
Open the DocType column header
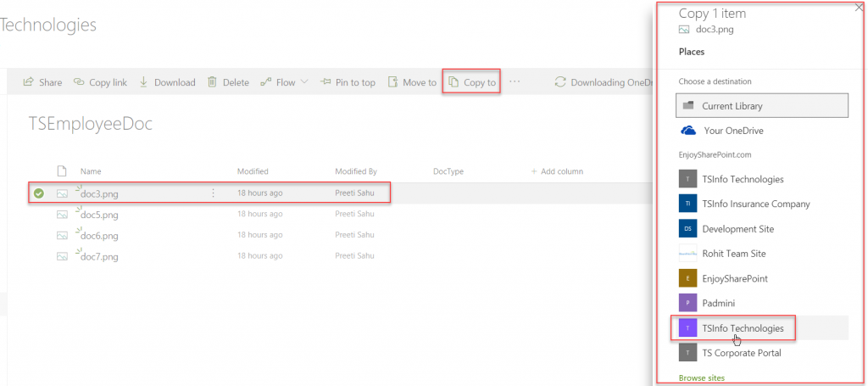448,171
